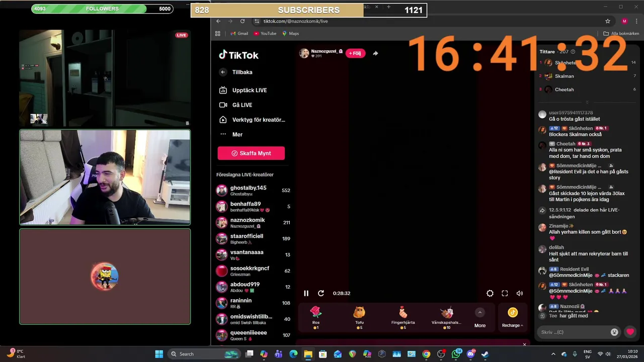Click the taskbar Search box

point(204,354)
